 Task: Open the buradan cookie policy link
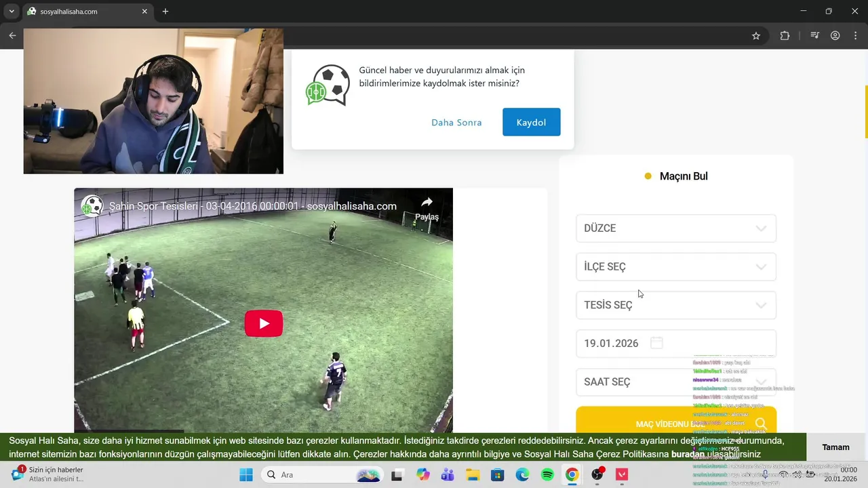coord(688,454)
